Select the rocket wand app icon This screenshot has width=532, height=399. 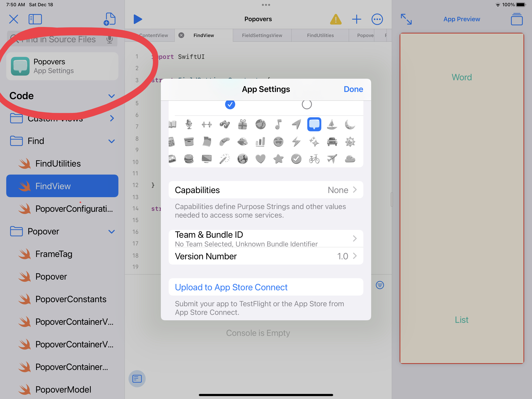tap(224, 159)
